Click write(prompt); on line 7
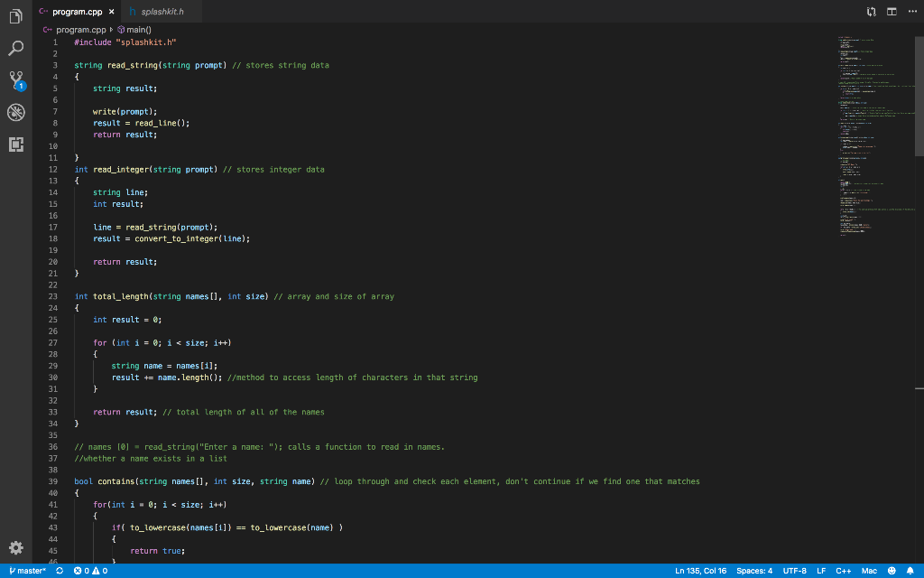The height and width of the screenshot is (578, 924). [x=125, y=112]
